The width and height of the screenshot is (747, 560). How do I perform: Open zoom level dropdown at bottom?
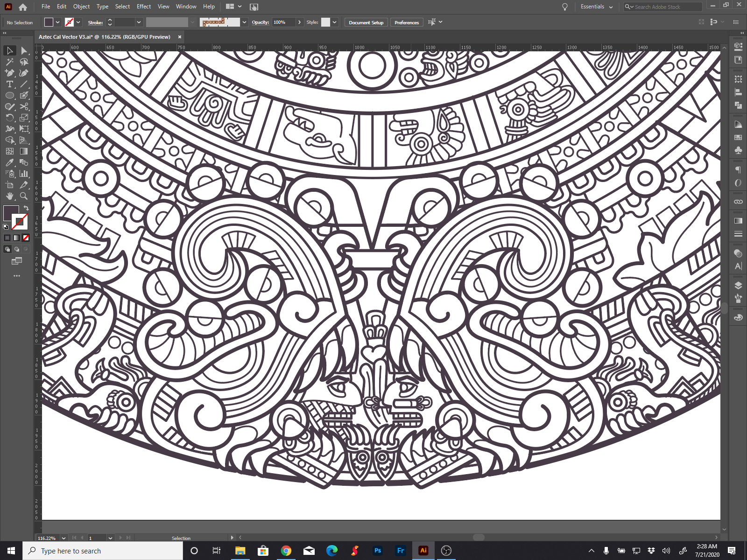64,538
